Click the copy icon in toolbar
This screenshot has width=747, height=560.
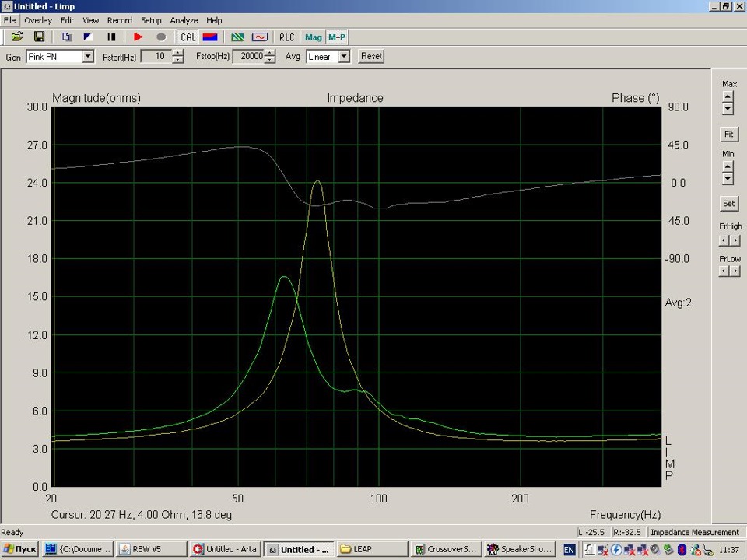[x=67, y=37]
